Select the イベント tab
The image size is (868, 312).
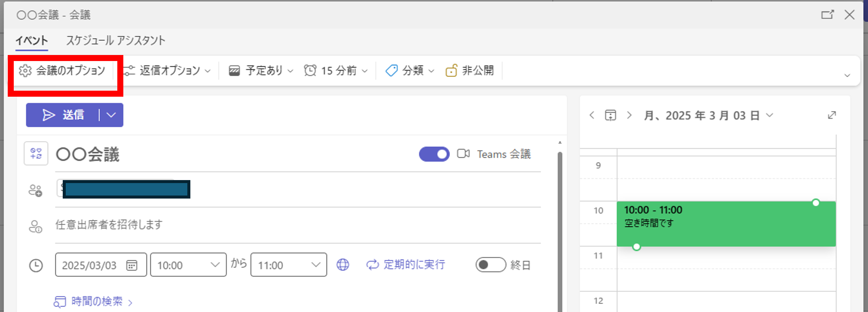[31, 40]
